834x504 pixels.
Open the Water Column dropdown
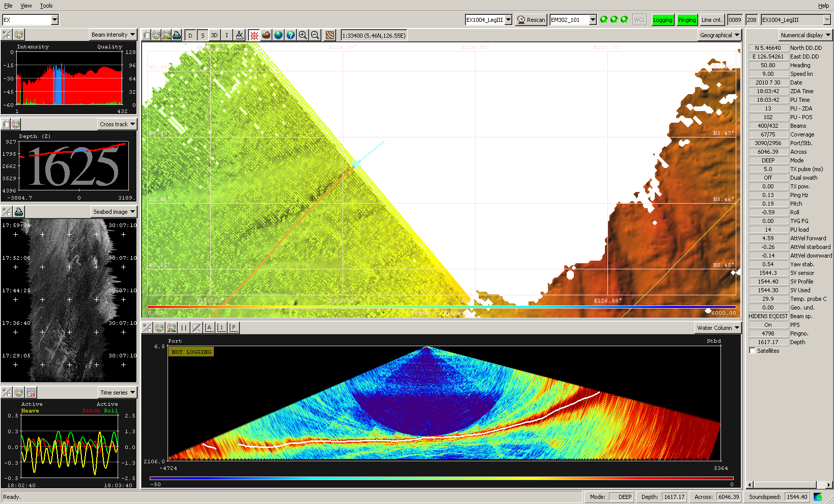click(x=718, y=328)
